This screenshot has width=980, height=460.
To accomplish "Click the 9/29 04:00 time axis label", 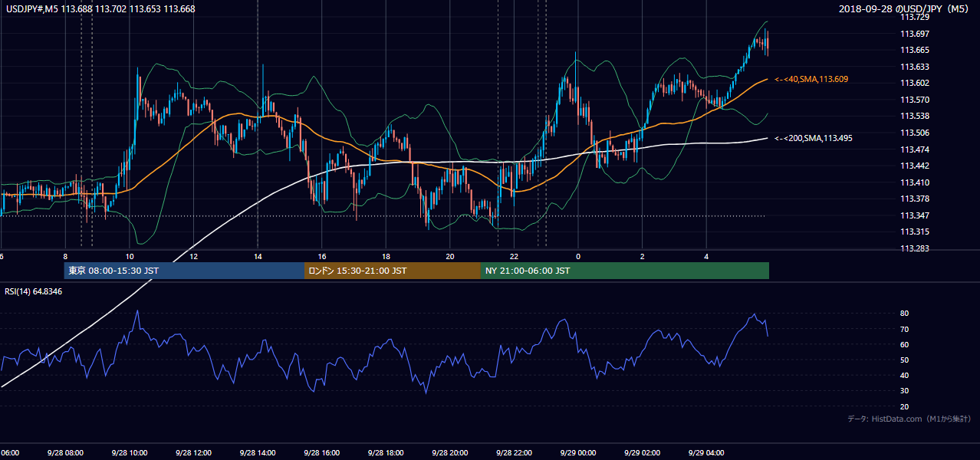I will [705, 453].
